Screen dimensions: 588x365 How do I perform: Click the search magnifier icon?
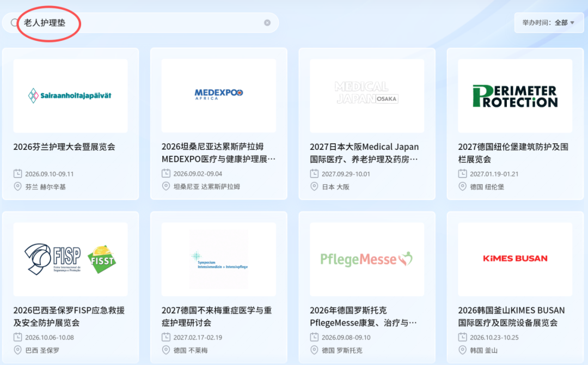pos(14,23)
